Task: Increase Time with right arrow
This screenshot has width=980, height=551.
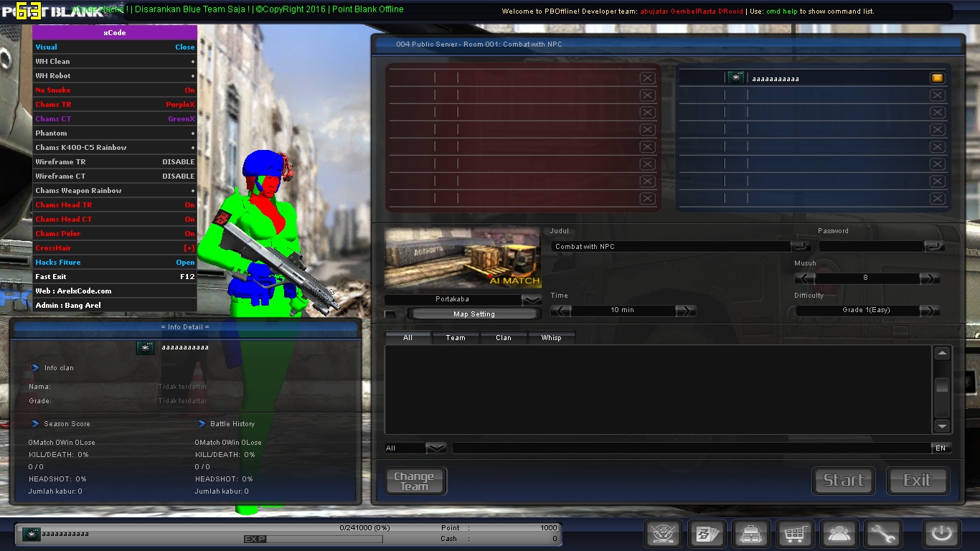Action: (x=686, y=310)
